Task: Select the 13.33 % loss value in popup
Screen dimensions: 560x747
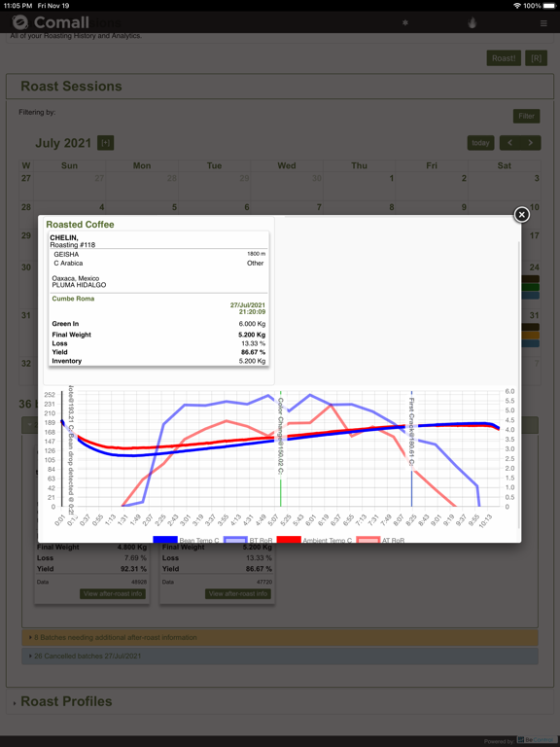Action: pos(254,343)
